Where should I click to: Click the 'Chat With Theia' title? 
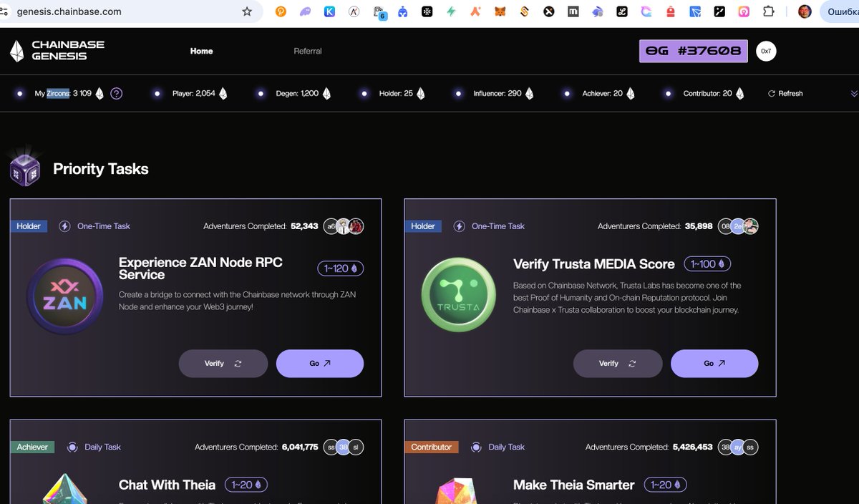point(167,485)
